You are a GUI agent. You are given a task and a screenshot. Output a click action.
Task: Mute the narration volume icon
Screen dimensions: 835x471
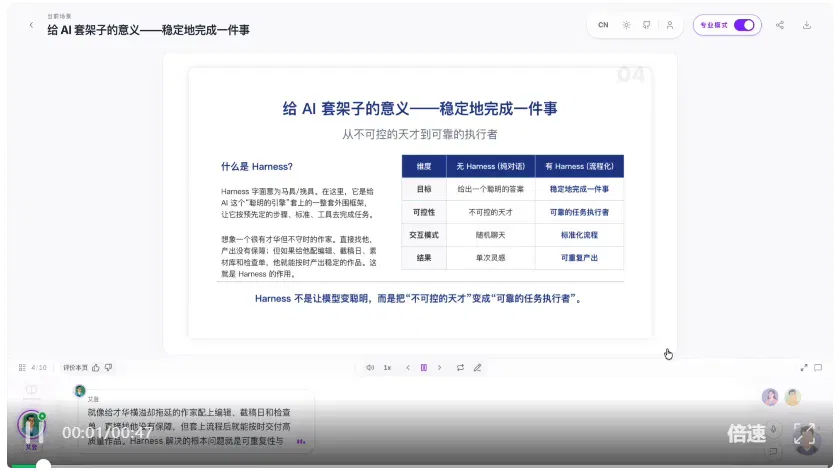370,368
